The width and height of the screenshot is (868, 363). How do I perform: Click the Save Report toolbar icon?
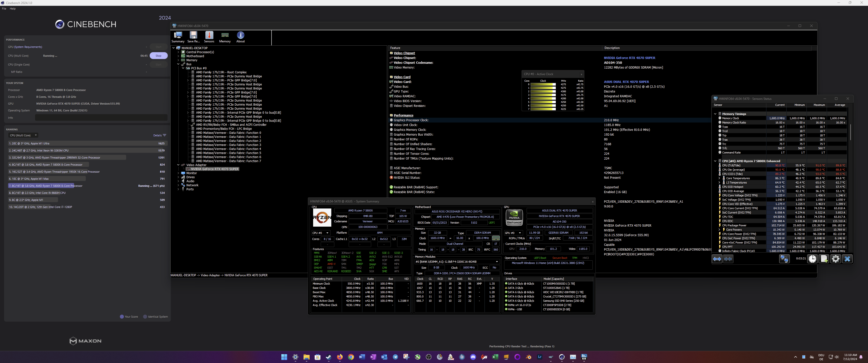tap(194, 36)
